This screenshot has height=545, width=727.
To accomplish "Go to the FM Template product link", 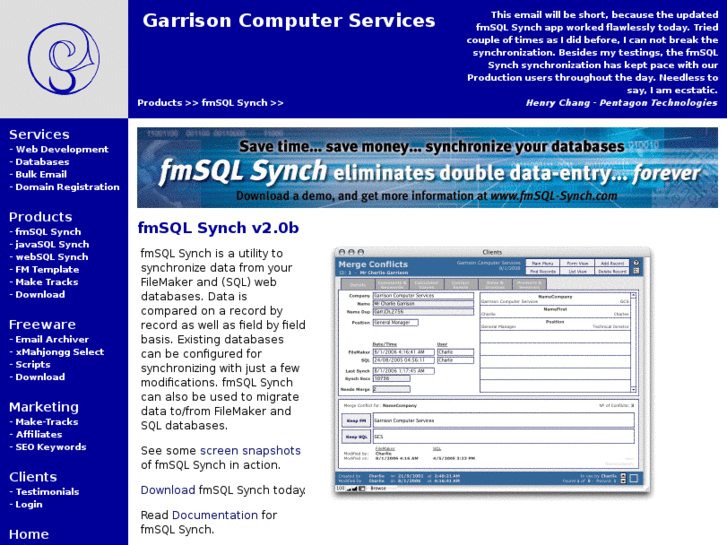I will pyautogui.click(x=47, y=269).
